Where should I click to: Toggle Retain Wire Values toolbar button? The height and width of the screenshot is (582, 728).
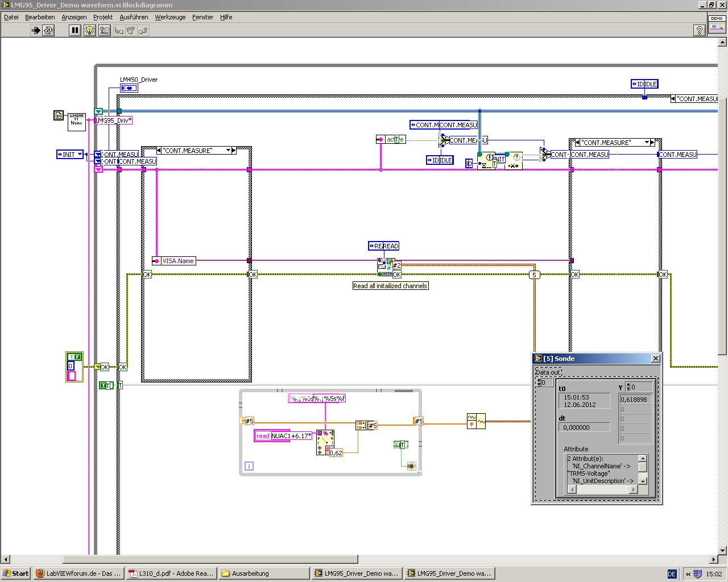point(104,31)
